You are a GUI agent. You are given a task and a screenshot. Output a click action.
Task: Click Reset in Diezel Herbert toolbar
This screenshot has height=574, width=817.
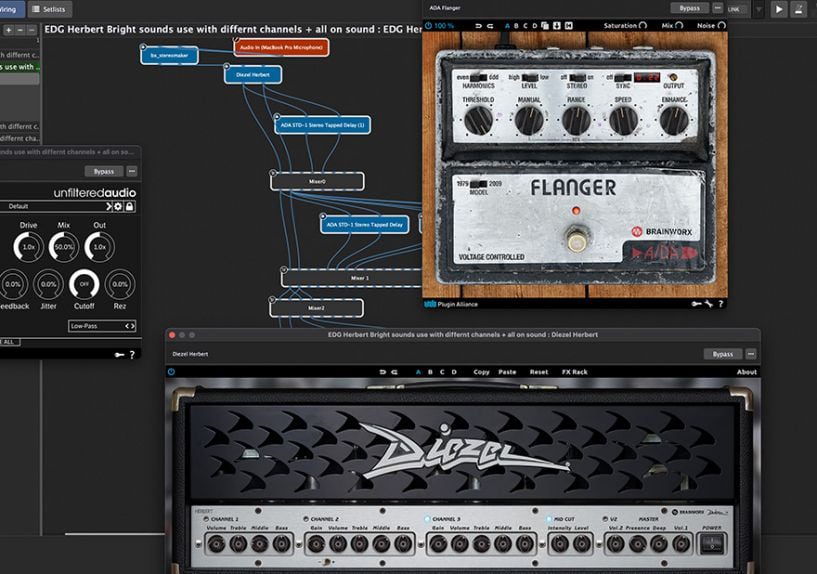[539, 372]
